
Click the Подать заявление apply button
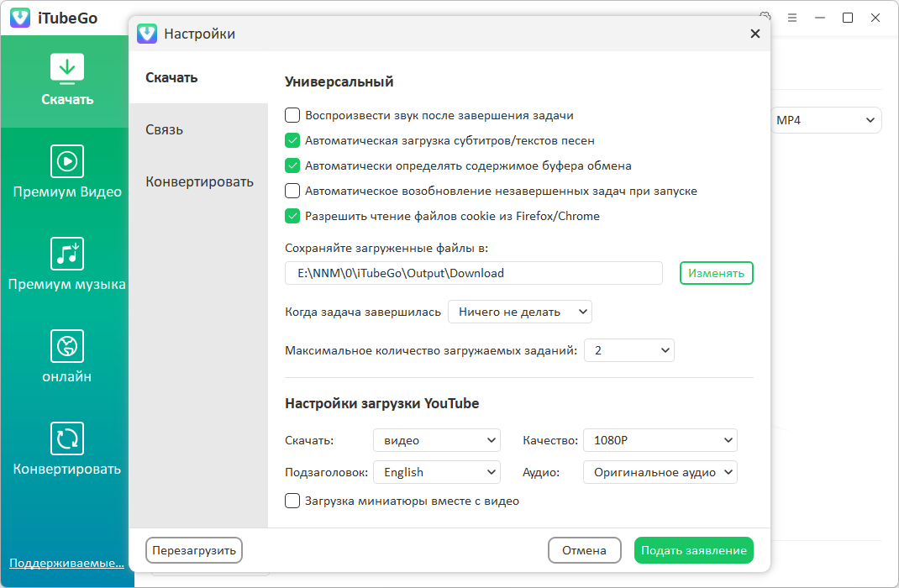coord(694,550)
